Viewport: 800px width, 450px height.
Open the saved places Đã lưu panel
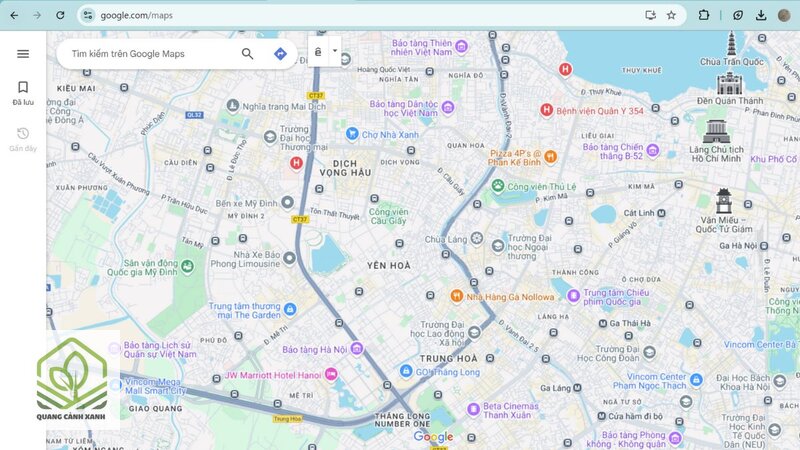click(23, 93)
